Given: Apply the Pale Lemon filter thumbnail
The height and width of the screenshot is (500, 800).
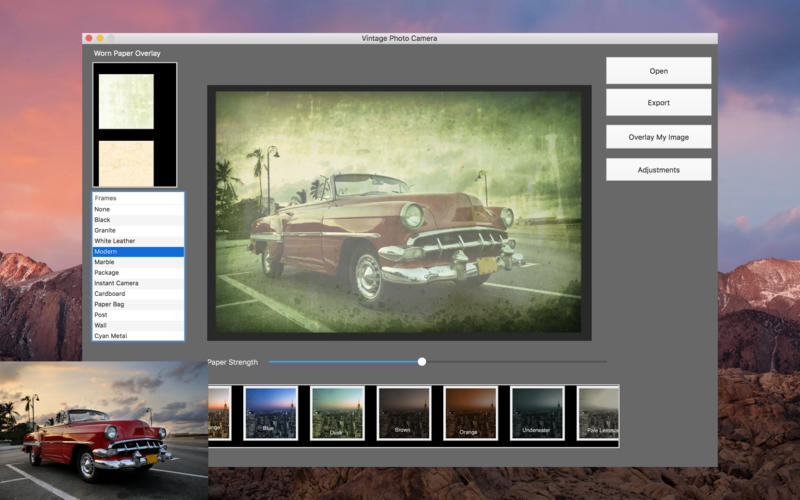Looking at the screenshot, I should (598, 413).
